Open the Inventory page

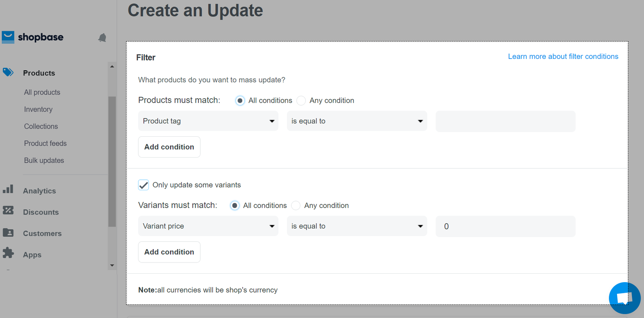[38, 109]
